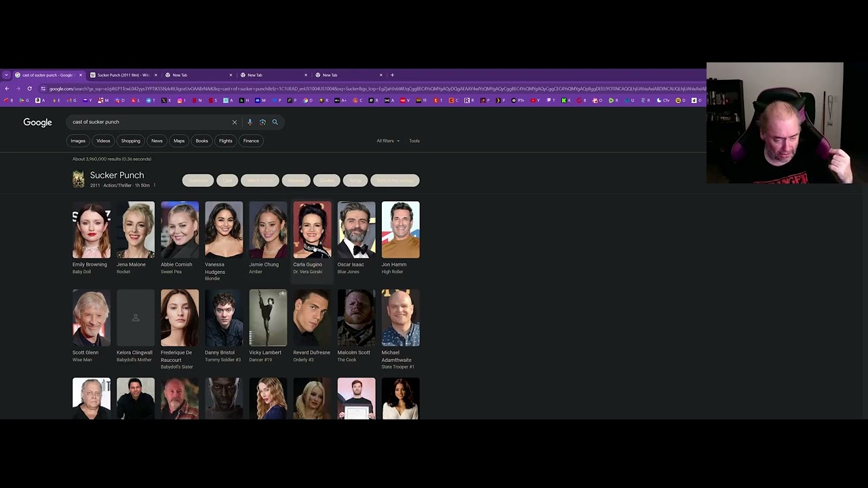Viewport: 868px width, 488px height.
Task: Select the Shopping filter
Action: tap(130, 141)
